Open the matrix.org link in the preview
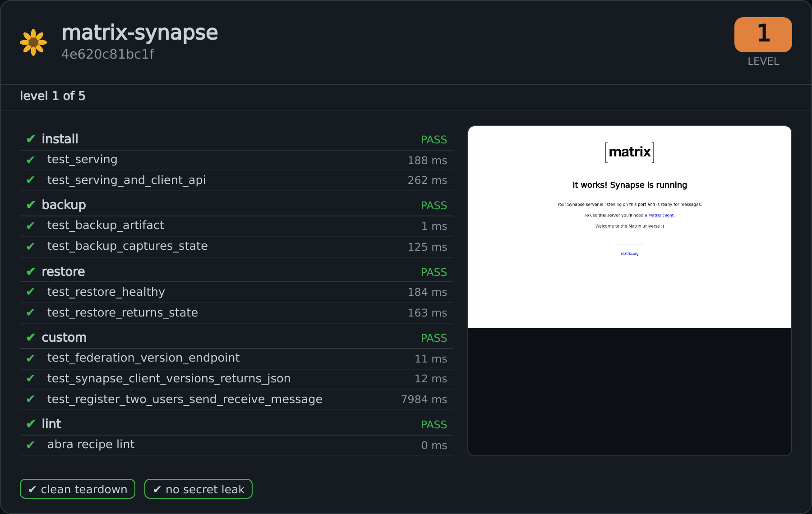The image size is (812, 514). tap(630, 253)
